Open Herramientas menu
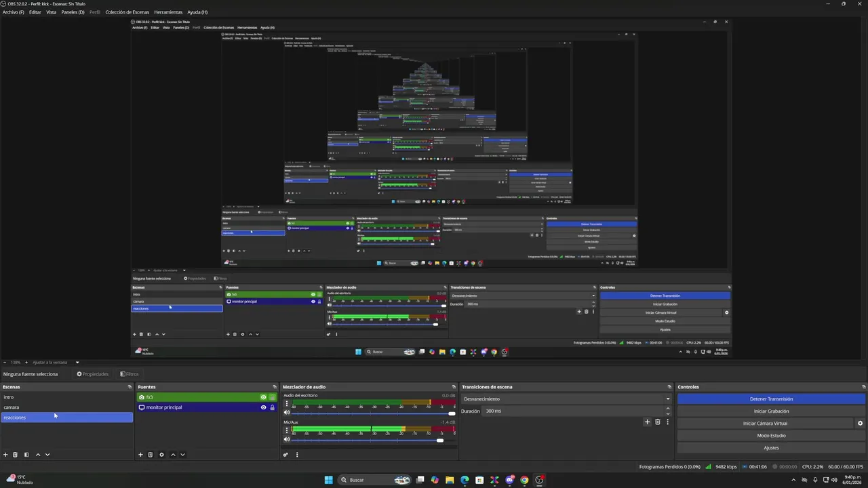This screenshot has height=488, width=868. click(168, 12)
